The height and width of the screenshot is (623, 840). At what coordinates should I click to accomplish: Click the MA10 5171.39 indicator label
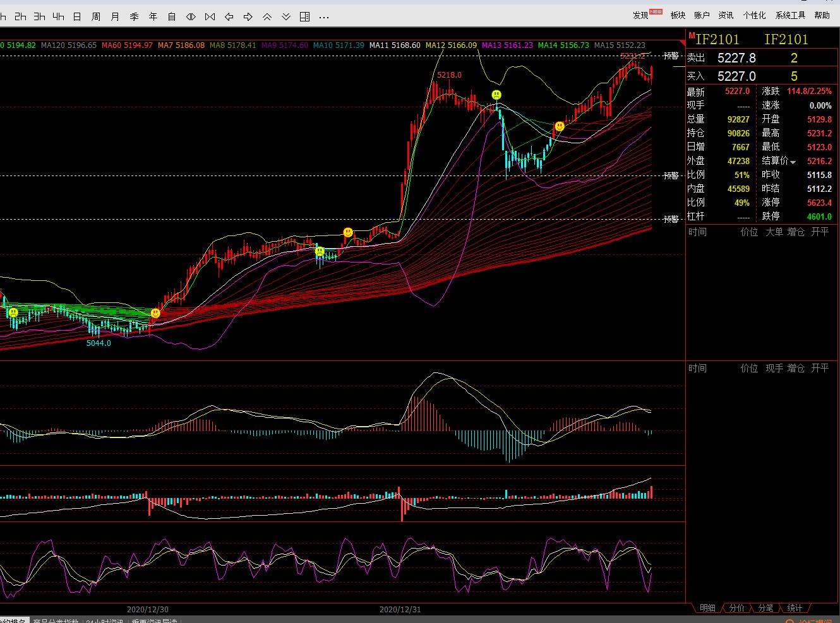coord(339,45)
